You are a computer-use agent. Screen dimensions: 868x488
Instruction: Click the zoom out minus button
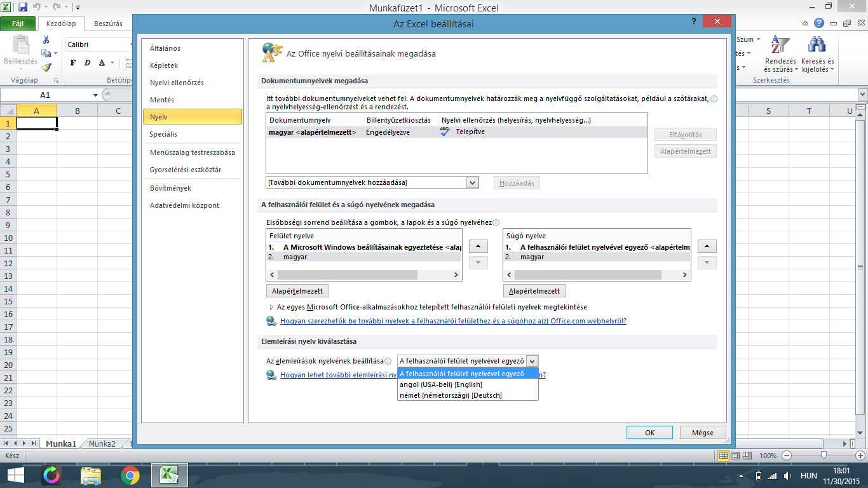click(787, 456)
